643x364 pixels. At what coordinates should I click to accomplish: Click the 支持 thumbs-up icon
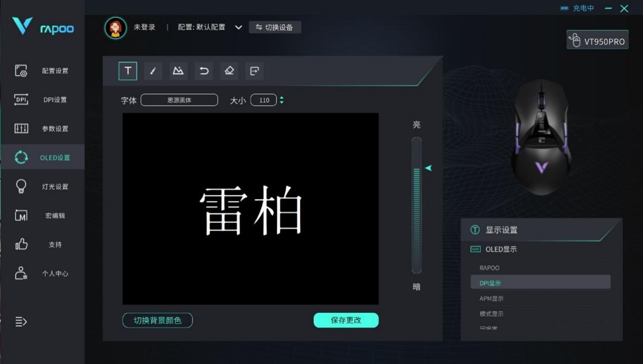click(x=21, y=245)
